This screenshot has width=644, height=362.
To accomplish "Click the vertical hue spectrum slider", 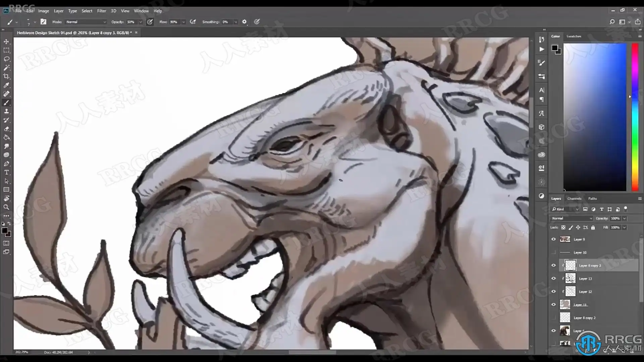I will [635, 117].
